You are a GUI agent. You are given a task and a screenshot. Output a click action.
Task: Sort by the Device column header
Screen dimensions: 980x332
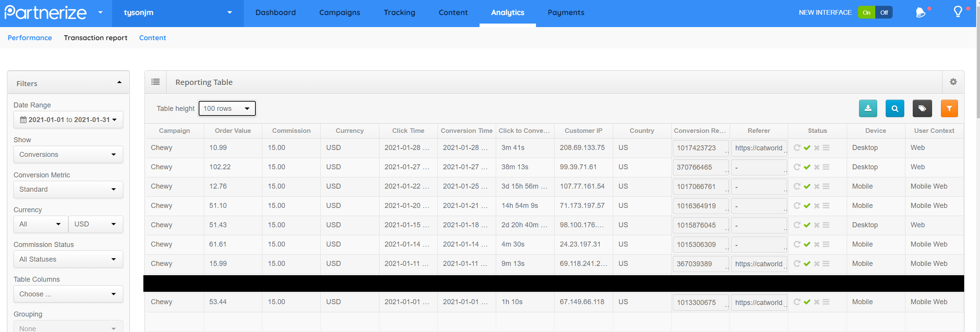click(x=876, y=131)
